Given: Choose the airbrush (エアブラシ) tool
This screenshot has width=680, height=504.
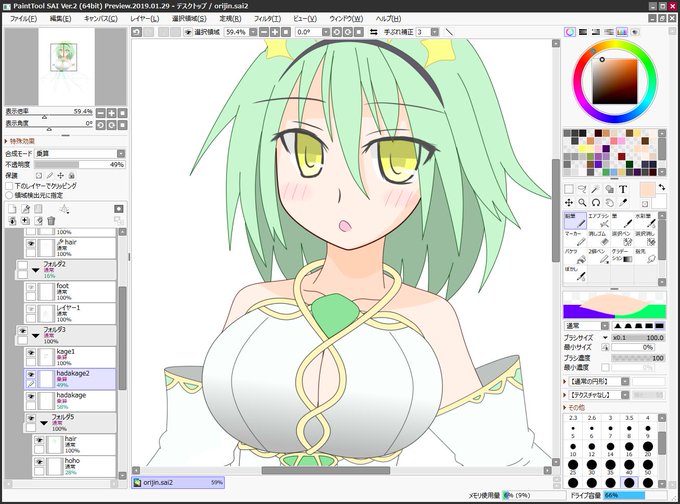Looking at the screenshot, I should coord(598,220).
